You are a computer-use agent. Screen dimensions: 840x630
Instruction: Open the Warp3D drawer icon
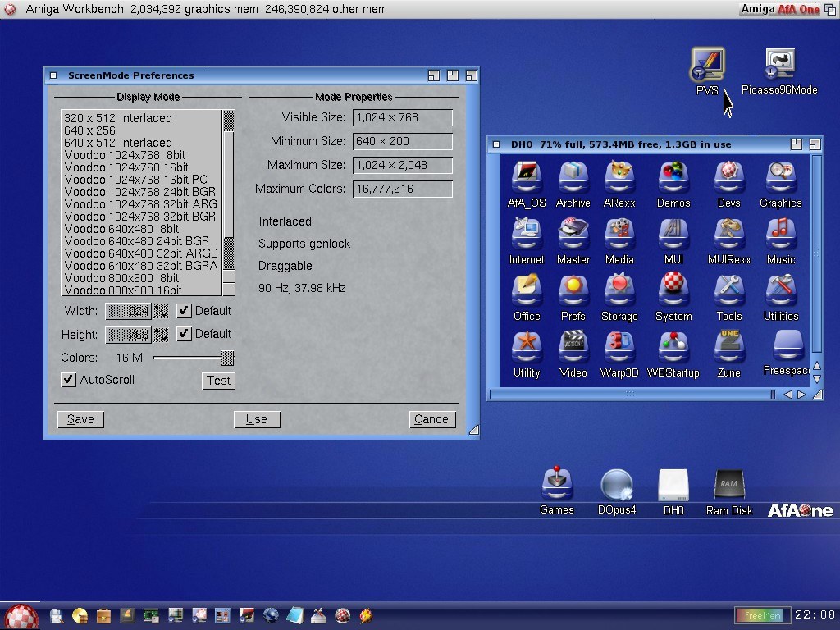(x=619, y=346)
